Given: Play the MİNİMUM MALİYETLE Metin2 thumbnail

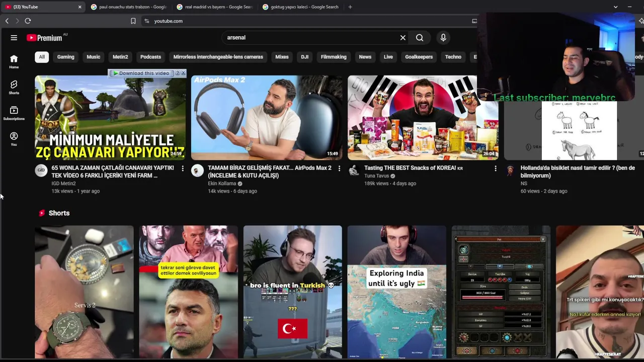Looking at the screenshot, I should coord(110,118).
